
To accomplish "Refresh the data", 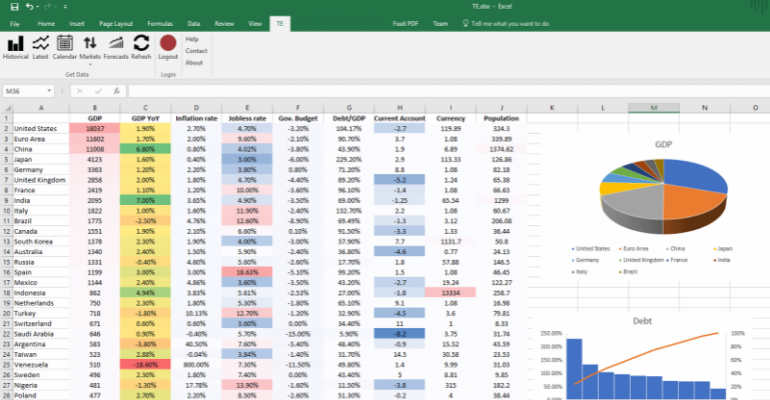I will [141, 48].
